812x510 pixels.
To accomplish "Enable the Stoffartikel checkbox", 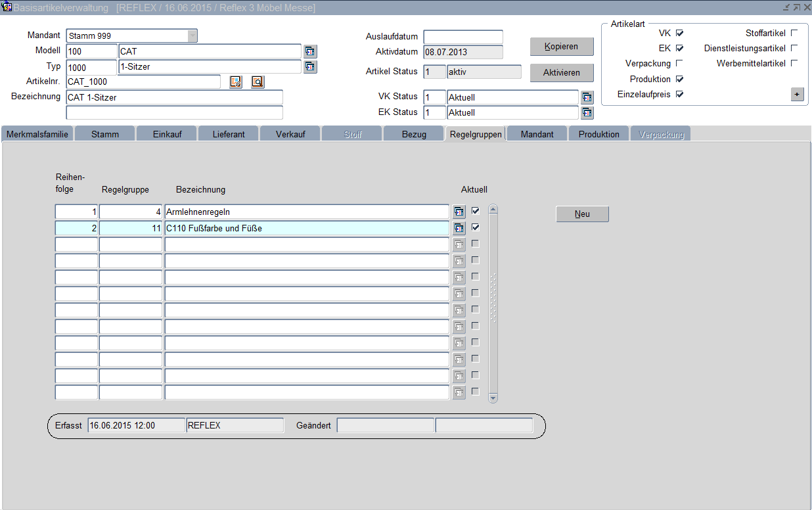I will tap(794, 33).
